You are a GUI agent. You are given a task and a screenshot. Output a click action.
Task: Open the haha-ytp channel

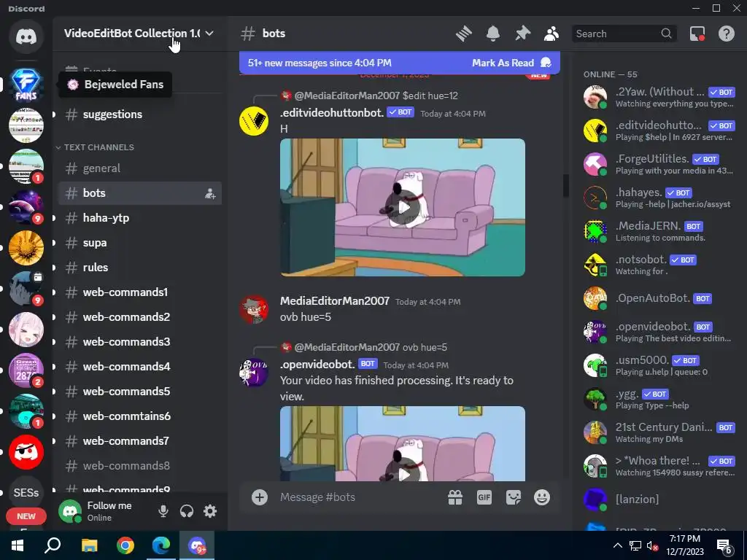[x=140, y=217]
